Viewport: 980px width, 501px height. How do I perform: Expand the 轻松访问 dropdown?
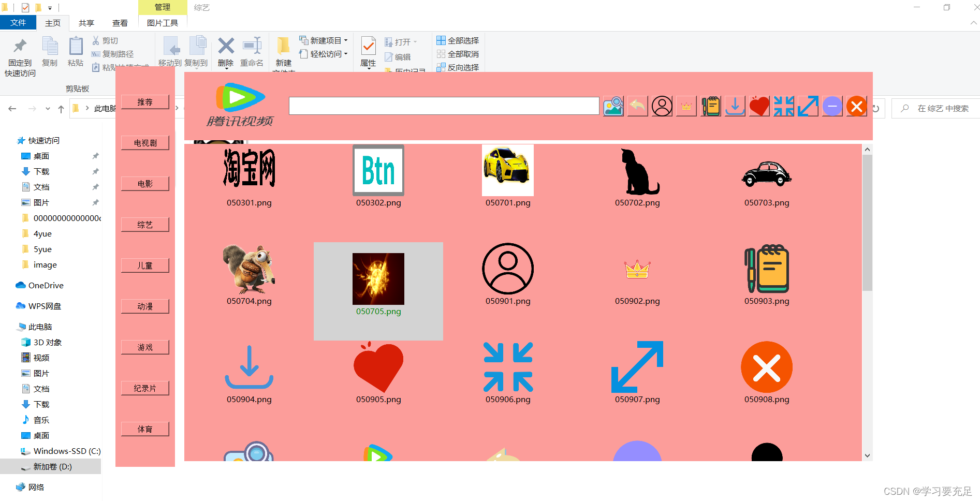click(x=346, y=54)
